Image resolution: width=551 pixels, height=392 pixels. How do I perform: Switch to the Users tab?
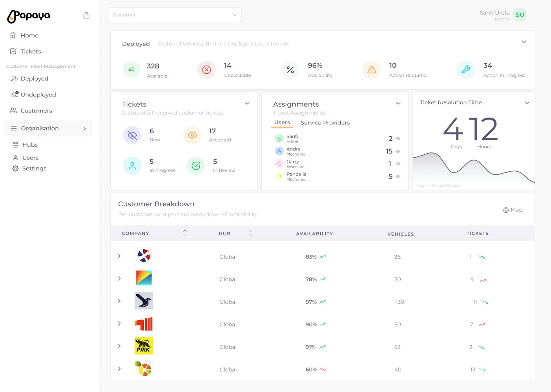(x=282, y=122)
